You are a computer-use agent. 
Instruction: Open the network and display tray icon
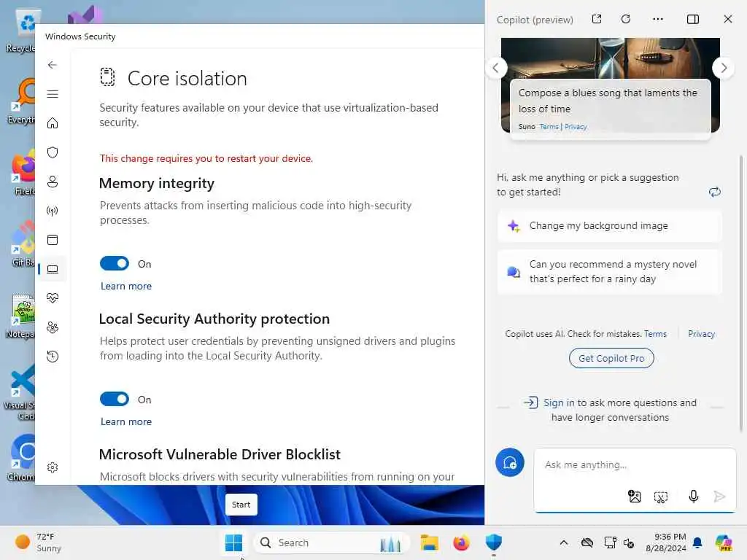point(611,542)
